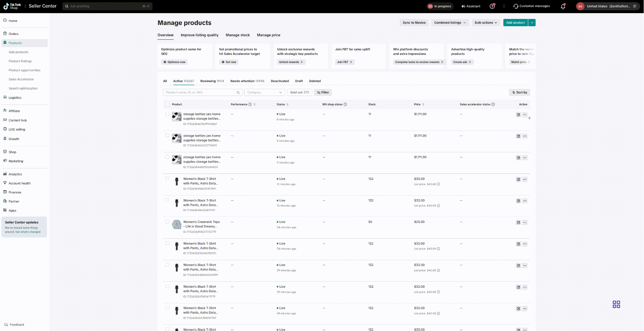Sort table by Price column arrows

423,104
